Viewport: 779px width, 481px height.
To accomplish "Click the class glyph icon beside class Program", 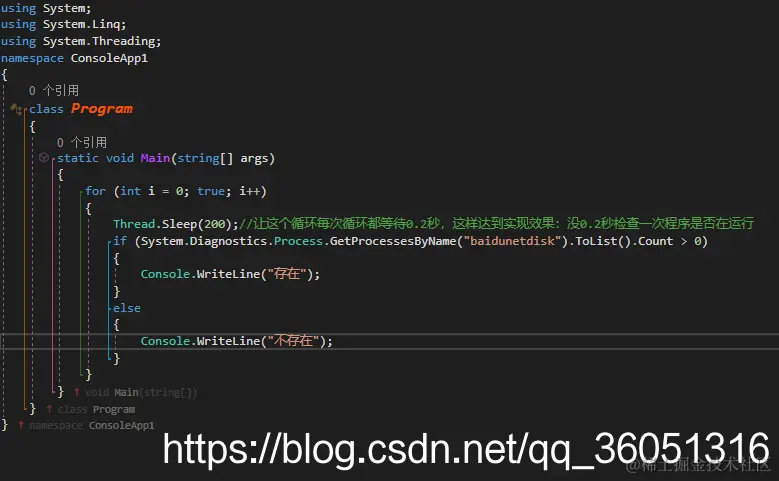I will (15, 108).
